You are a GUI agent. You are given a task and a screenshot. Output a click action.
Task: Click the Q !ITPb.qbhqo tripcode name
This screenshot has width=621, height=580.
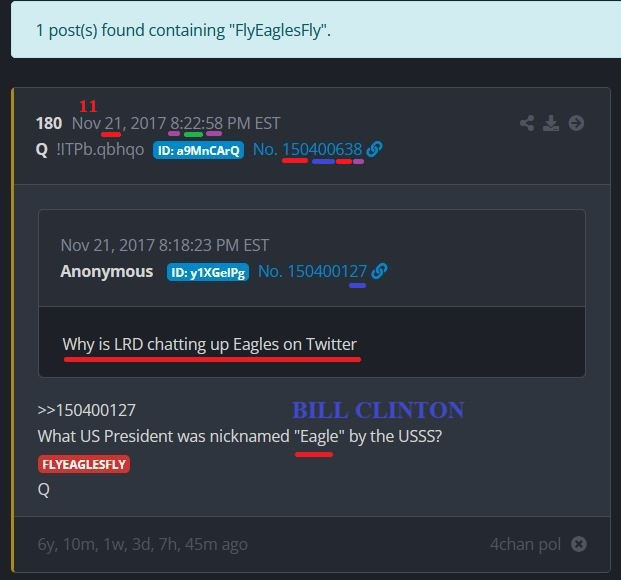[90, 150]
